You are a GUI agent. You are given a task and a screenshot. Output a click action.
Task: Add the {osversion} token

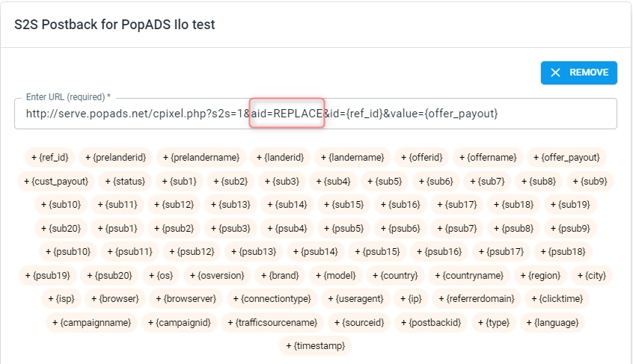pyautogui.click(x=217, y=276)
